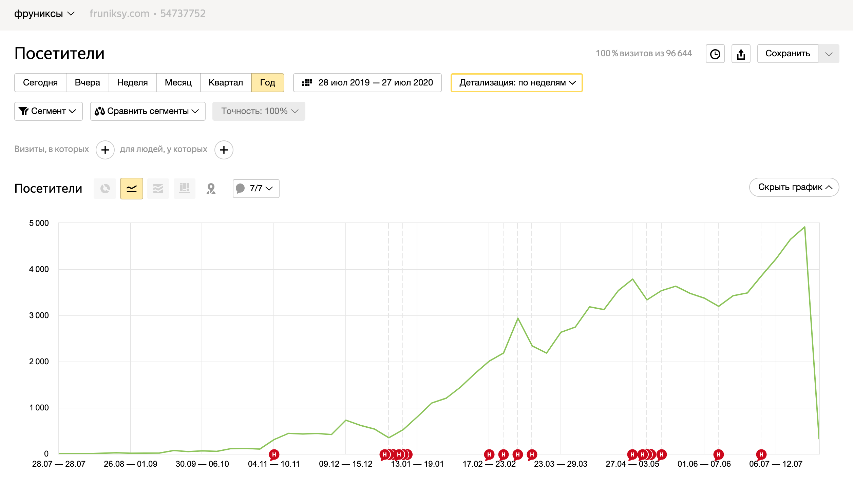Image resolution: width=853 pixels, height=504 pixels.
Task: Add condition for 'для людей, у которых'
Action: tap(224, 150)
